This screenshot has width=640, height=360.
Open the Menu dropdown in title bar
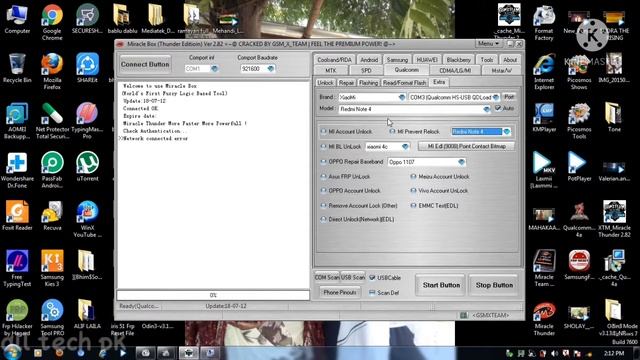tap(489, 43)
